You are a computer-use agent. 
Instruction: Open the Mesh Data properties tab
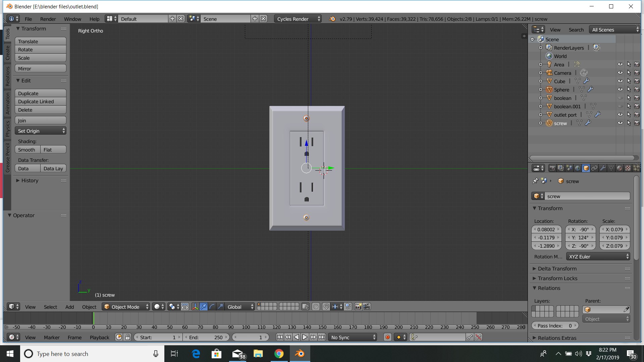click(x=611, y=168)
